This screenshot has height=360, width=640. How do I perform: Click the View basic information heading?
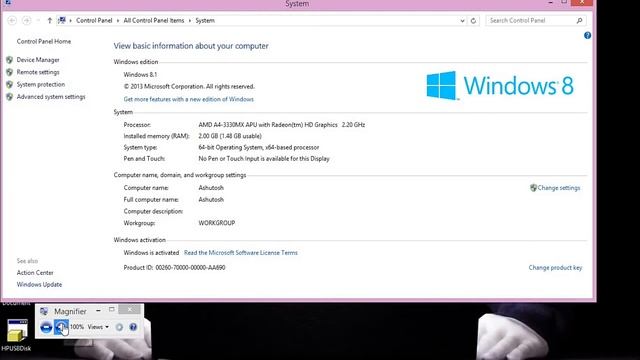(x=191, y=46)
